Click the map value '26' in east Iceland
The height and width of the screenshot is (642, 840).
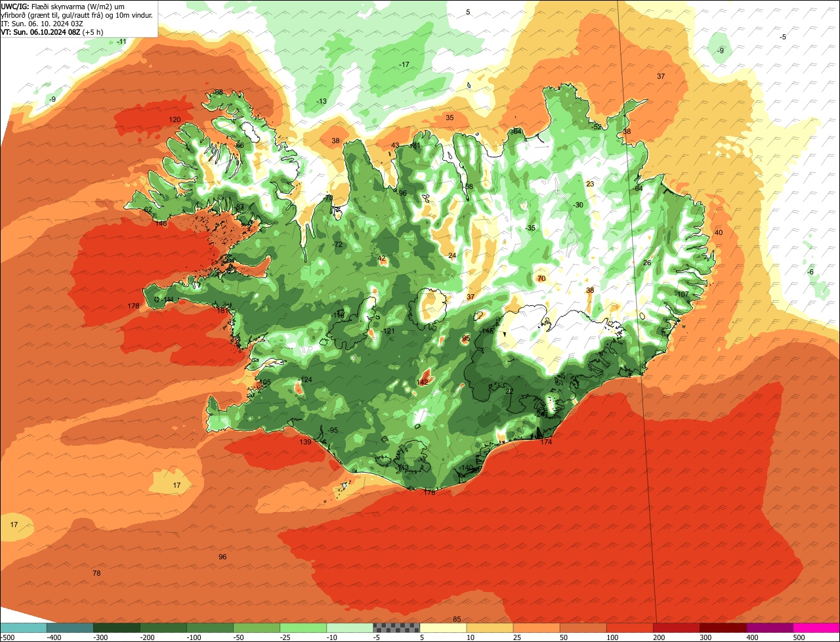pyautogui.click(x=647, y=263)
